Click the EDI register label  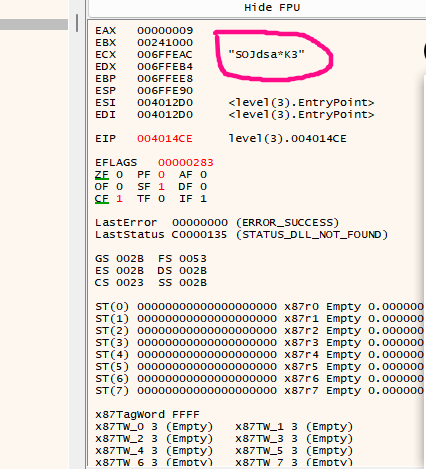pos(105,115)
